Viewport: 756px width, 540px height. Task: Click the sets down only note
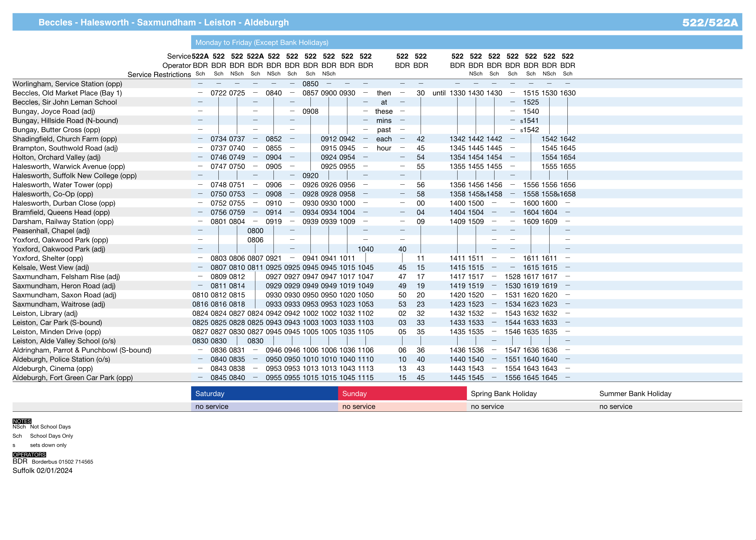[48, 445]
